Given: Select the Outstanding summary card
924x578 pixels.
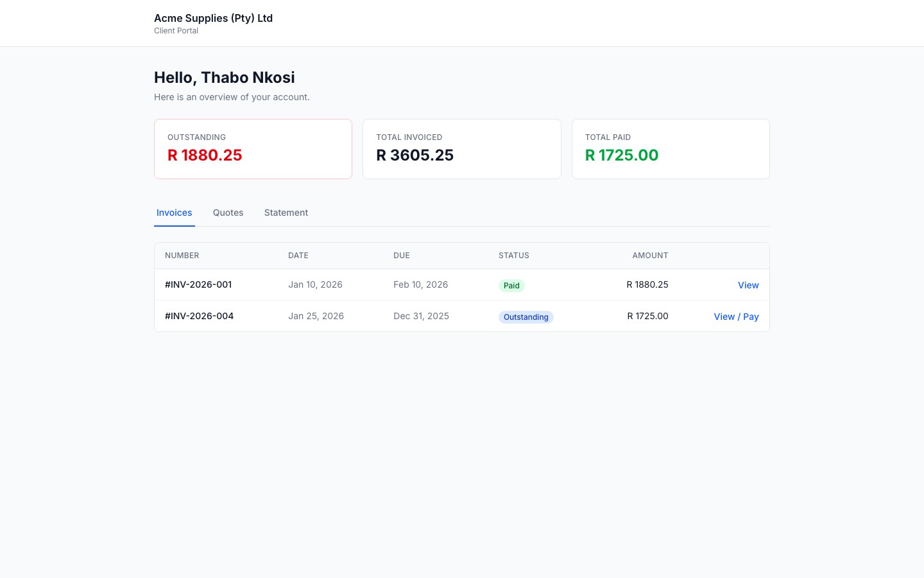Looking at the screenshot, I should (253, 149).
